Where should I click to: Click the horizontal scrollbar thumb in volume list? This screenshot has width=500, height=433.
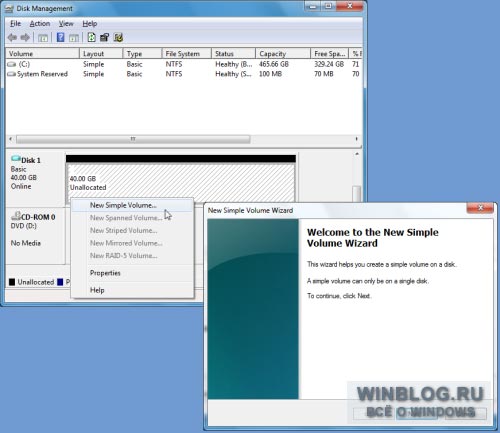[133, 139]
